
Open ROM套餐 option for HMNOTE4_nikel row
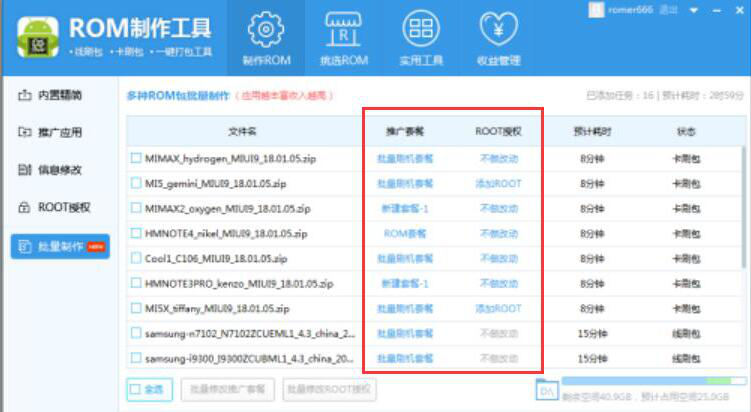405,234
